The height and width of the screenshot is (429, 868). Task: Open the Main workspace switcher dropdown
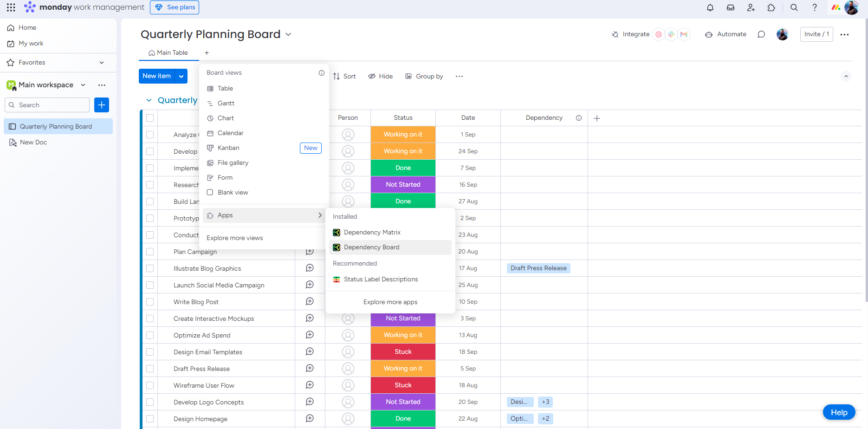tap(83, 85)
